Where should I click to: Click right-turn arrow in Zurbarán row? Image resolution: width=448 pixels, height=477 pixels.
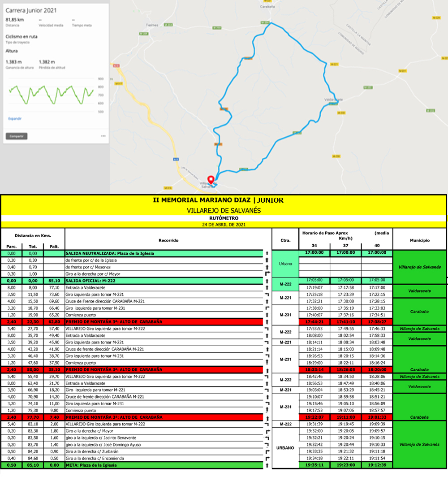267,452
